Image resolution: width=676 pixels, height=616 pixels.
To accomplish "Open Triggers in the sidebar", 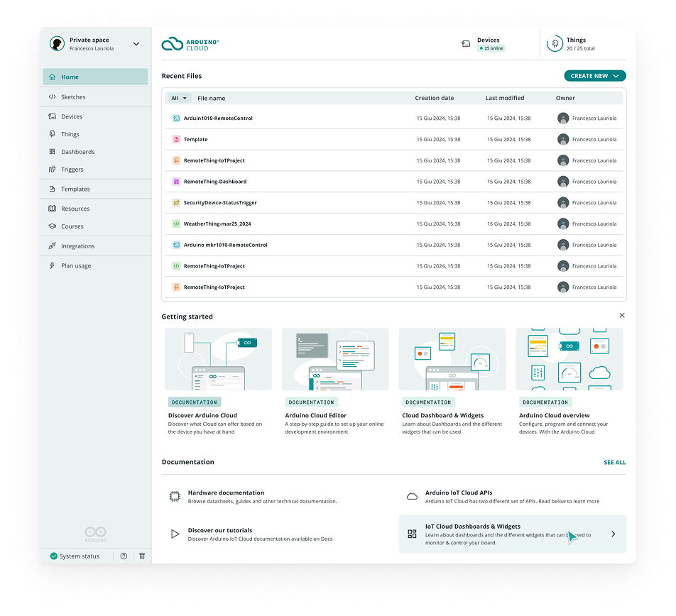I will click(x=95, y=170).
